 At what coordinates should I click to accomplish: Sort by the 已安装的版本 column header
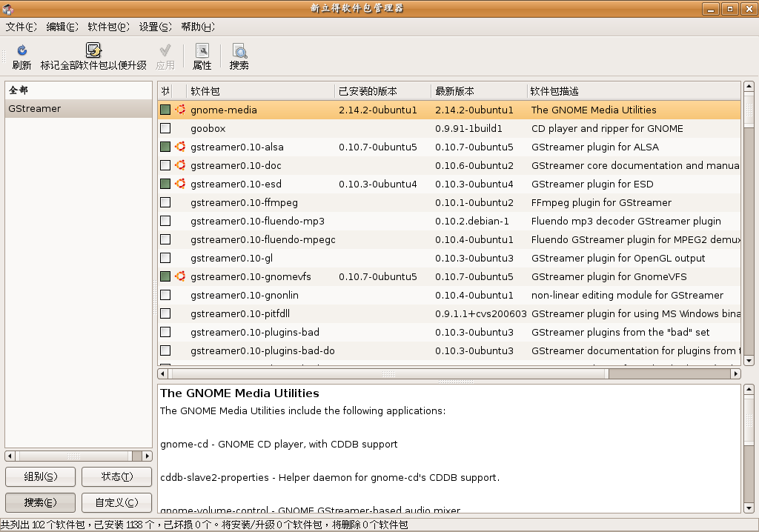(383, 91)
